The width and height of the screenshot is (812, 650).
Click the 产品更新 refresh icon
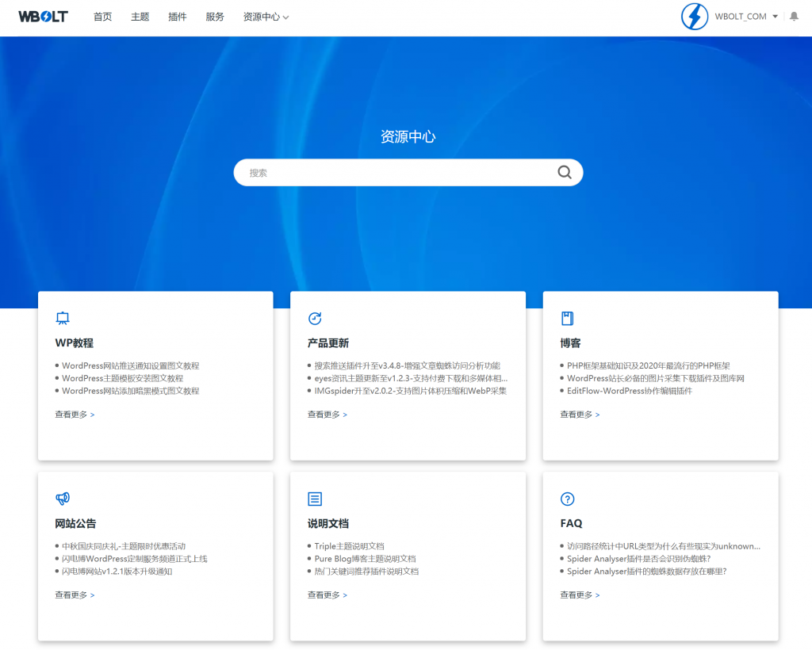[x=315, y=317]
